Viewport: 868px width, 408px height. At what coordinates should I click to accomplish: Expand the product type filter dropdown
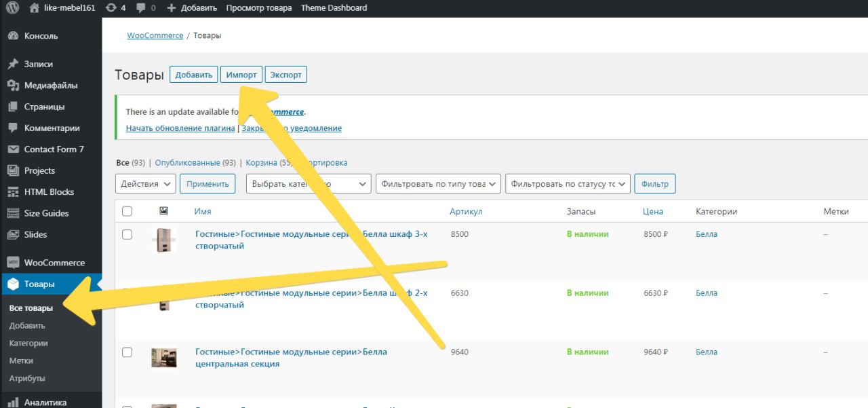point(438,183)
